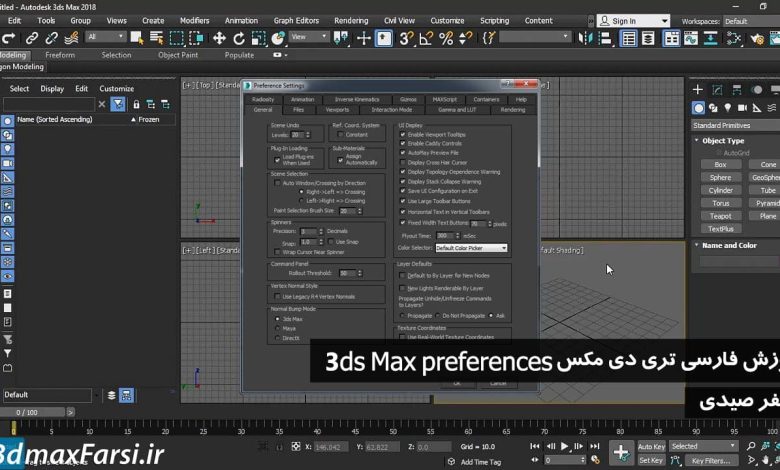This screenshot has height=470, width=780.
Task: Toggle Load Plug-ins When Used checkbox
Action: click(277, 160)
